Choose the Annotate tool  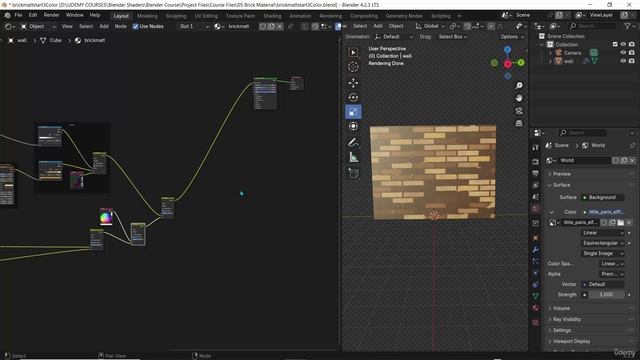[353, 142]
